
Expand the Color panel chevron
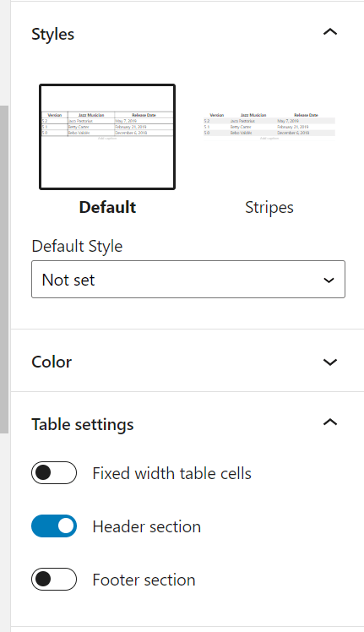coord(330,362)
